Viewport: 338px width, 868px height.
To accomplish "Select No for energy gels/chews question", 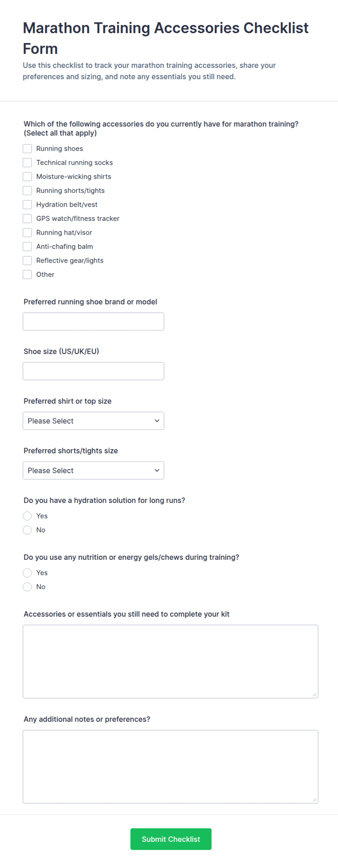I will click(27, 587).
